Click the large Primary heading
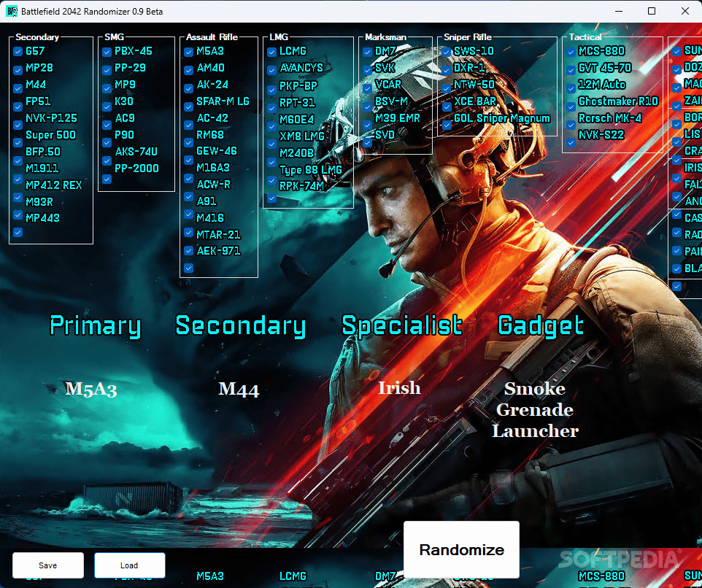The height and width of the screenshot is (588, 702). point(96,326)
